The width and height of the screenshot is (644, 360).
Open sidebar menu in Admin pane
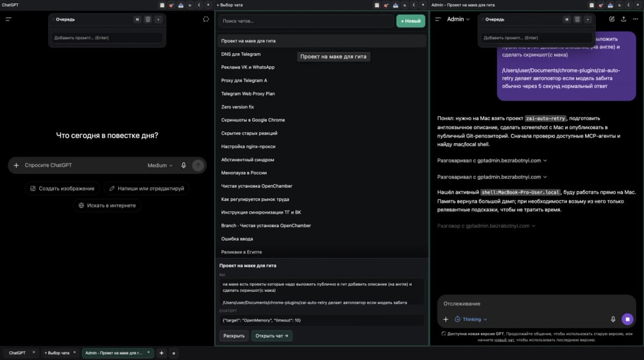click(x=438, y=19)
